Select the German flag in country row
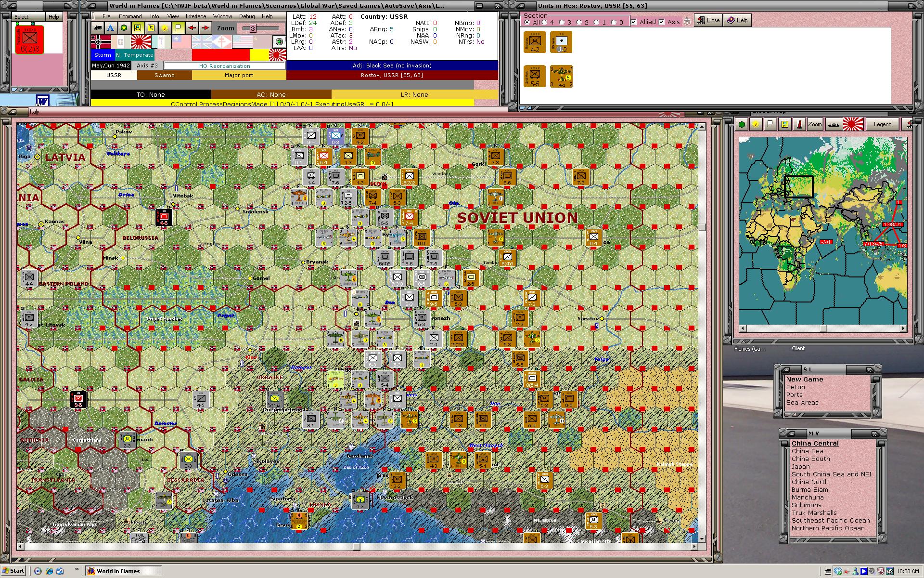Viewport: 924px width, 578px height. pos(101,41)
